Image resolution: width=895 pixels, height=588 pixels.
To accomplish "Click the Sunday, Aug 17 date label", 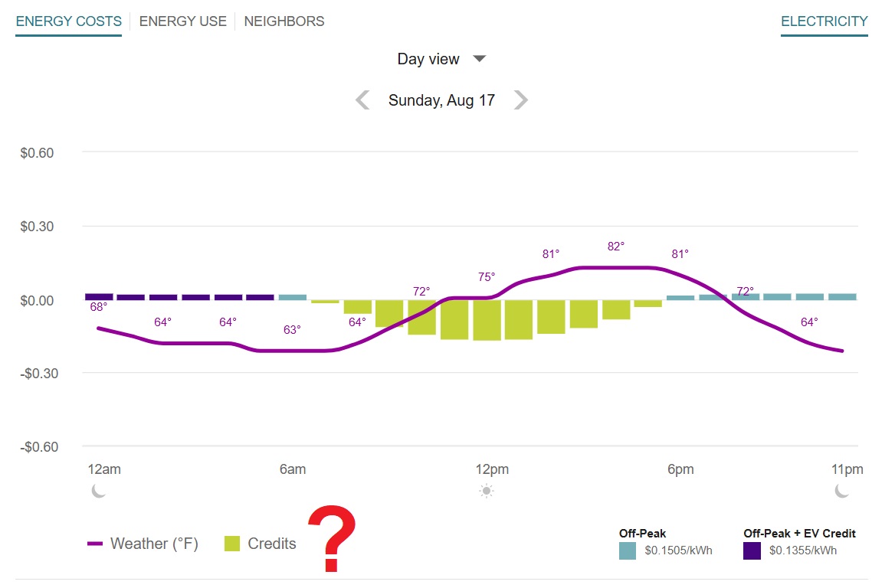I will (x=441, y=100).
